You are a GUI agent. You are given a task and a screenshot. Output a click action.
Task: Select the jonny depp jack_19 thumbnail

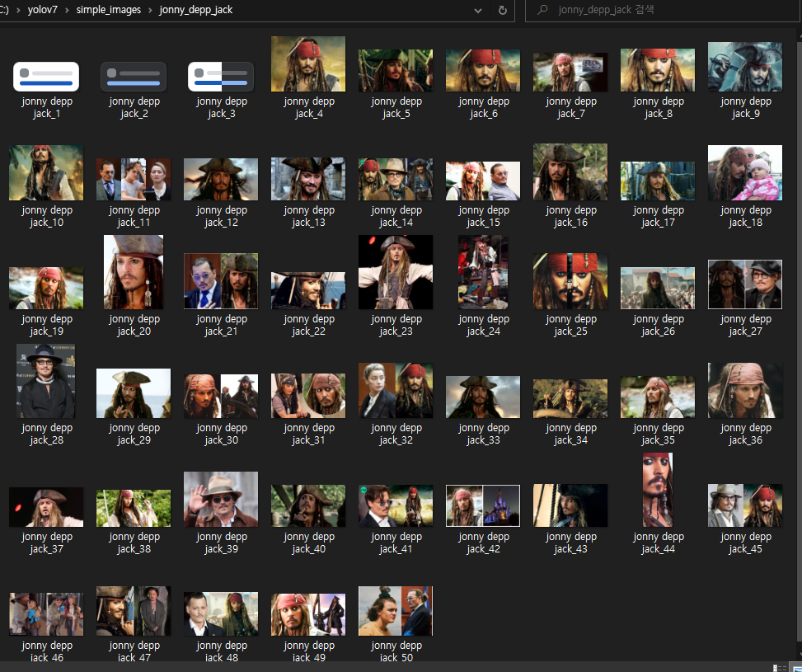click(46, 288)
